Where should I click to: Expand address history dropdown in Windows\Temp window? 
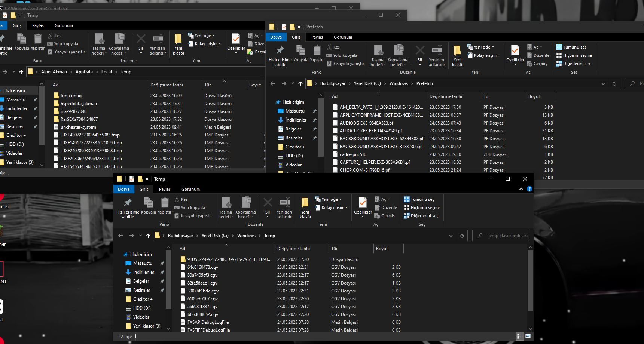[x=451, y=236]
